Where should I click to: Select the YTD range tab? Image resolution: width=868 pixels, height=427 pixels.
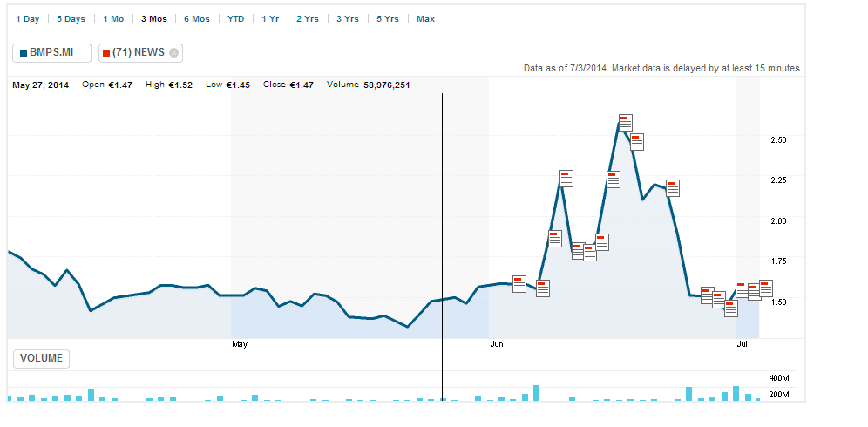(x=235, y=18)
